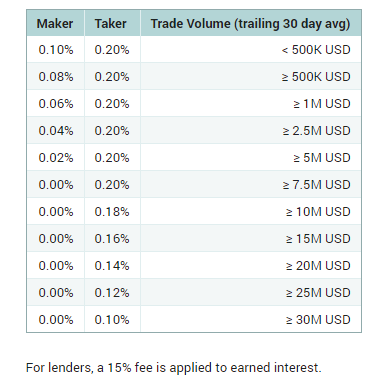Select the ≥ 25M USD volume cell
387x388 pixels.
pyautogui.click(x=251, y=293)
